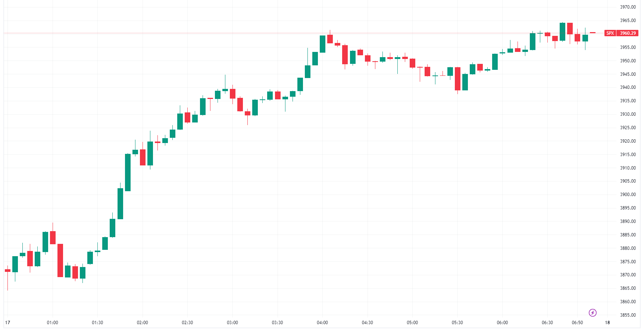Select the 02:00 time axis label
This screenshot has height=329, width=644.
click(x=142, y=323)
